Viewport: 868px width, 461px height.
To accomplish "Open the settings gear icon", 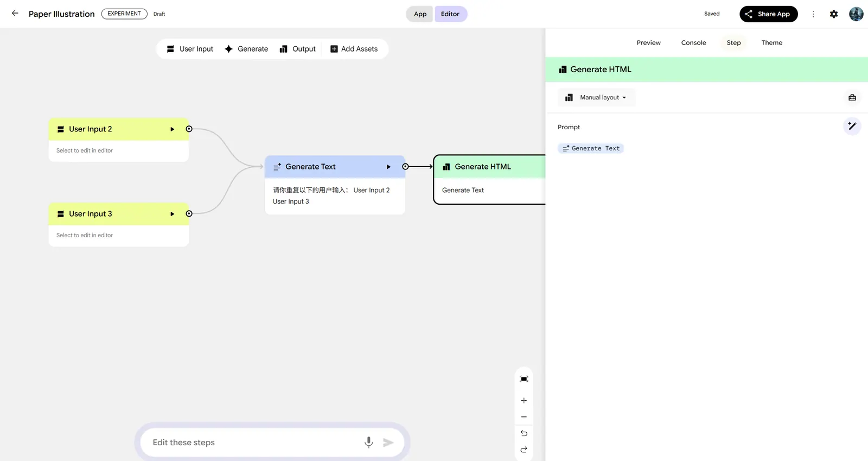I will pyautogui.click(x=834, y=14).
